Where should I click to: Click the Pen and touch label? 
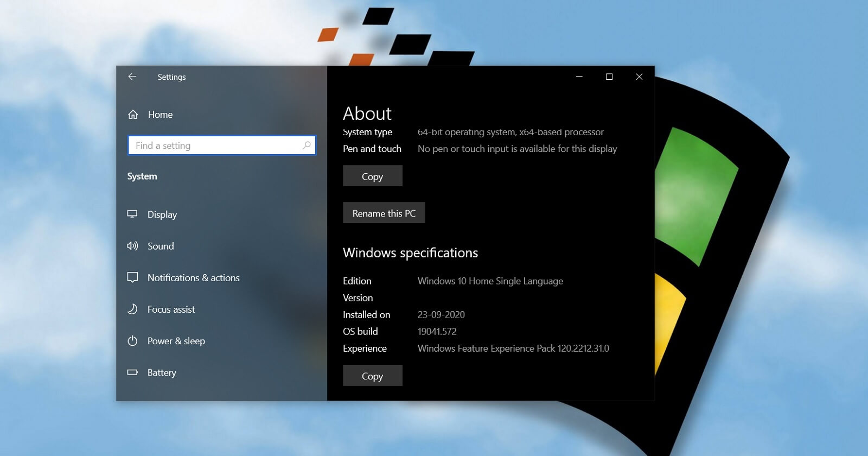click(x=372, y=149)
